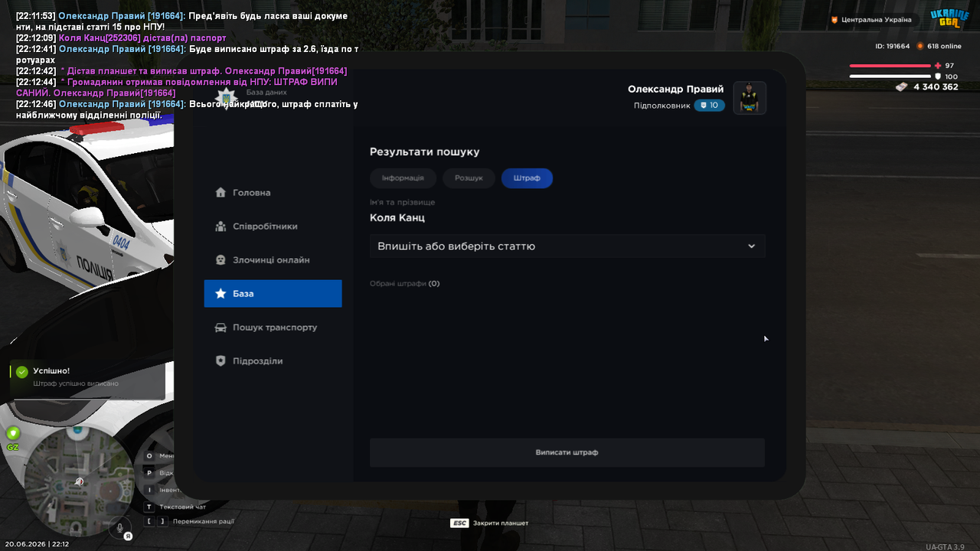The width and height of the screenshot is (980, 551).
Task: Click the house icon beside Головна
Action: tap(220, 193)
